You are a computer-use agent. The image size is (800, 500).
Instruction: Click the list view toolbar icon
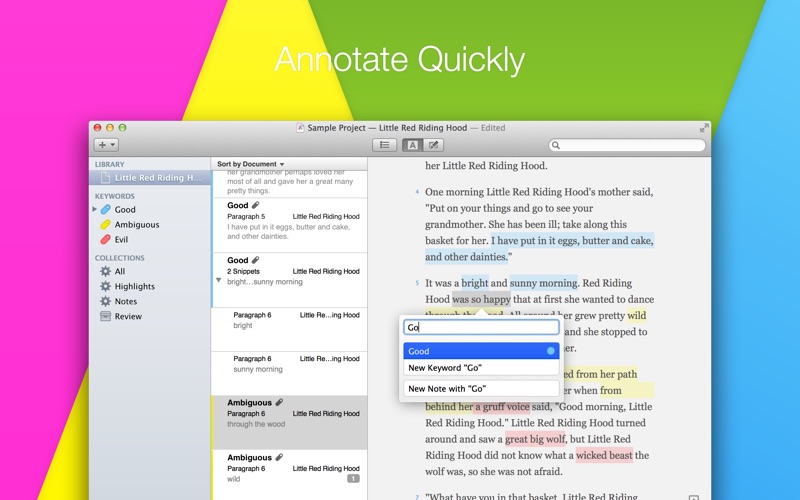click(x=384, y=145)
